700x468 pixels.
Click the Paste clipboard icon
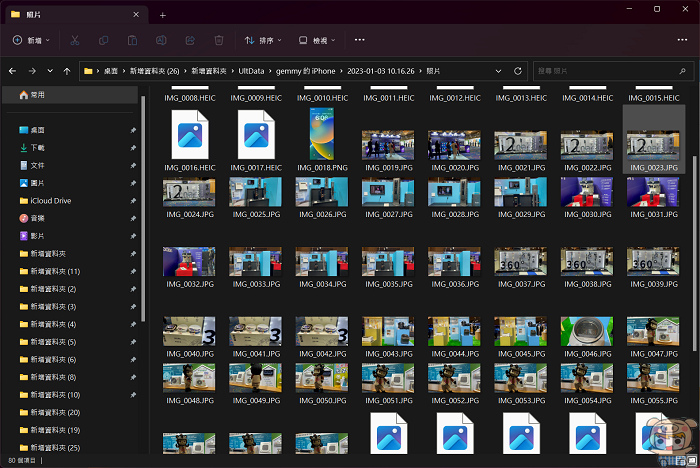click(132, 40)
